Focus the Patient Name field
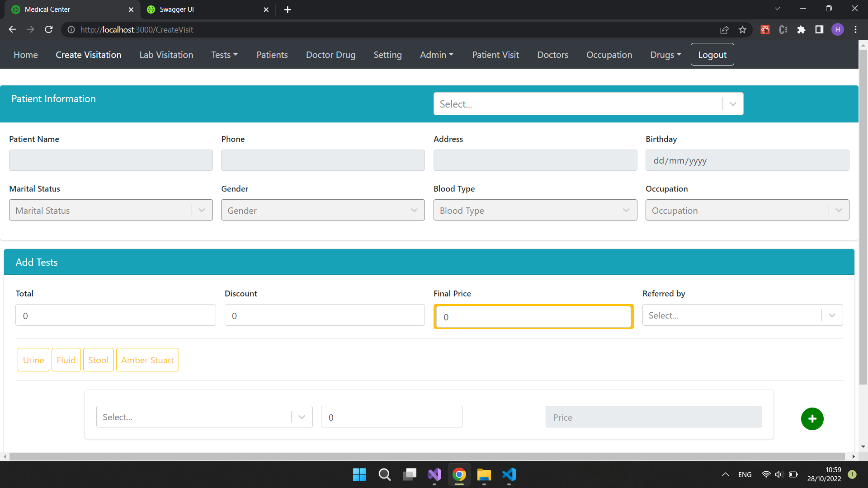Image resolution: width=868 pixels, height=488 pixels. click(111, 160)
